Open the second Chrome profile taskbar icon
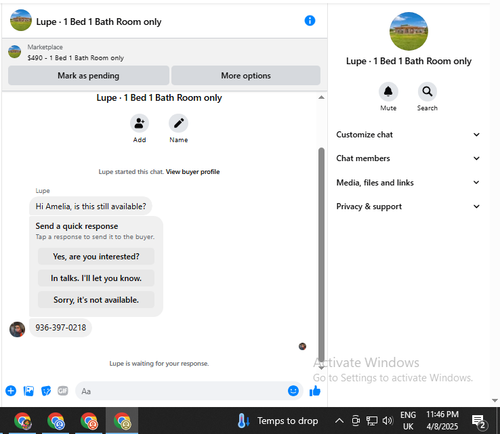Image resolution: width=500 pixels, height=434 pixels. pos(56,421)
